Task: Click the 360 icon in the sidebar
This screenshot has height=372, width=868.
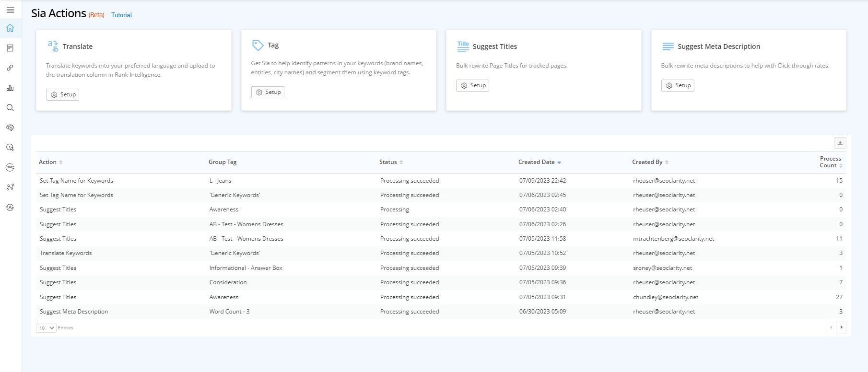Action: pyautogui.click(x=10, y=167)
